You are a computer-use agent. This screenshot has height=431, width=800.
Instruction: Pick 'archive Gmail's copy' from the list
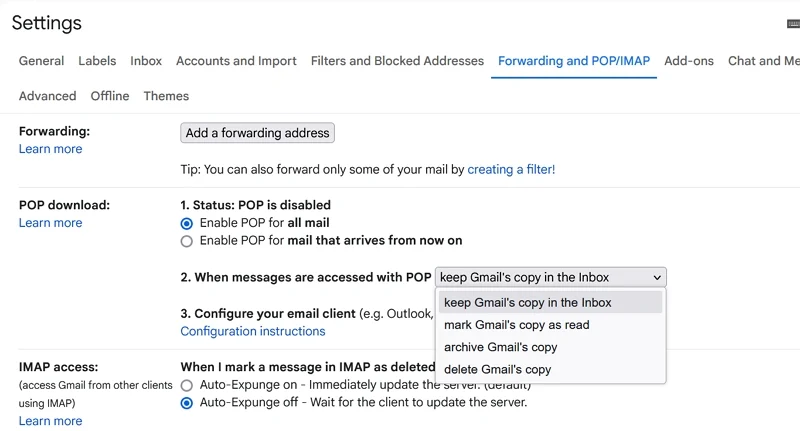click(x=501, y=347)
